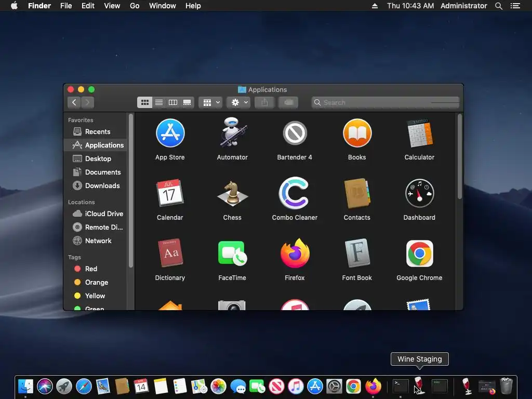The image size is (532, 399).
Task: Click the Finder window vertical scrollbar
Action: pyautogui.click(x=460, y=157)
